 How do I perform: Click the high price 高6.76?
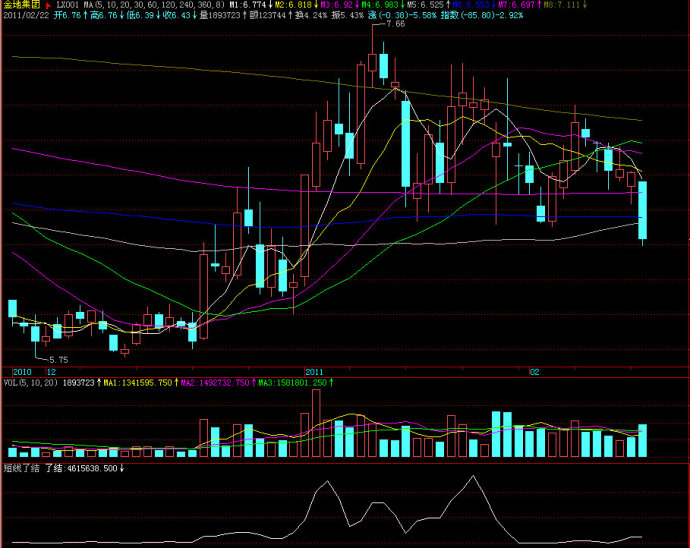pos(104,15)
